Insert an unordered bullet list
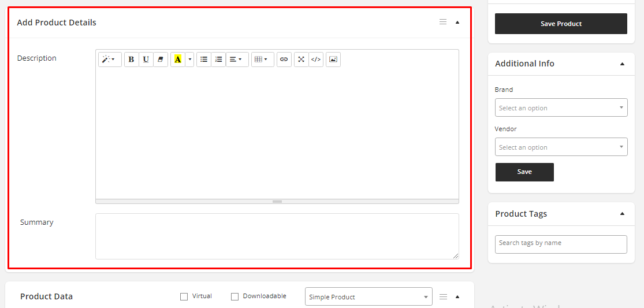 coord(204,60)
